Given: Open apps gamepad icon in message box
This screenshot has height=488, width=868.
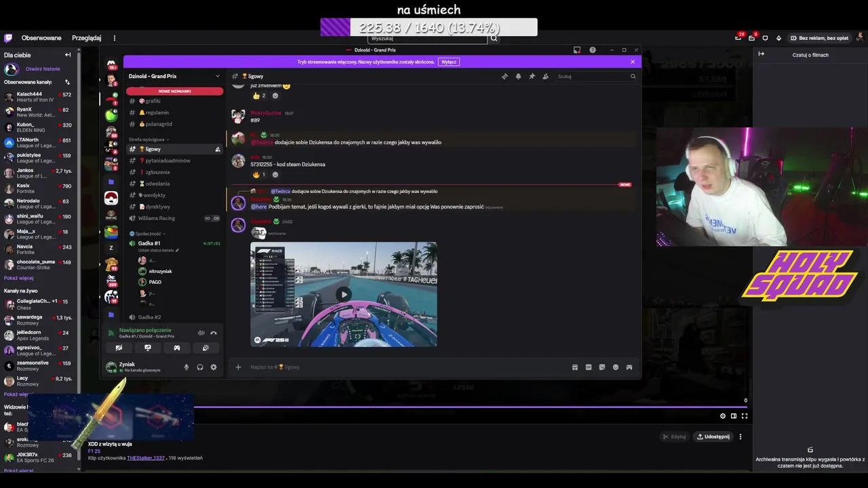Looking at the screenshot, I should [629, 367].
